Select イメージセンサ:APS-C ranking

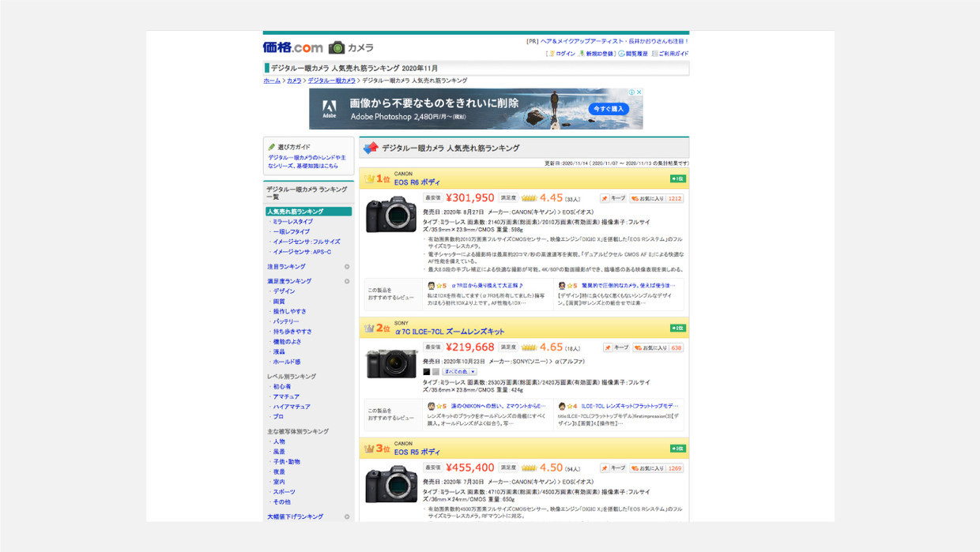[x=302, y=252]
